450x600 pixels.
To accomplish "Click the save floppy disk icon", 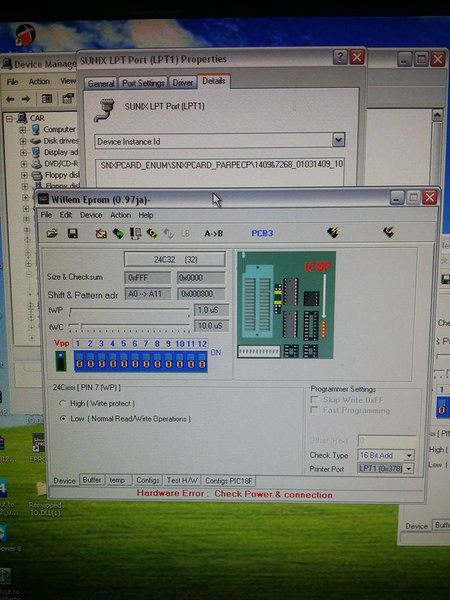I will (x=73, y=233).
